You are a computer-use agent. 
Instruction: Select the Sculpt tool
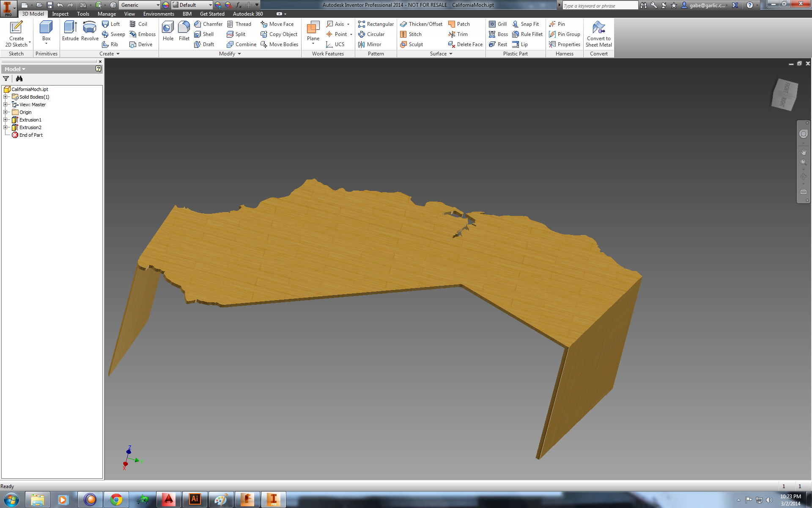tap(411, 44)
